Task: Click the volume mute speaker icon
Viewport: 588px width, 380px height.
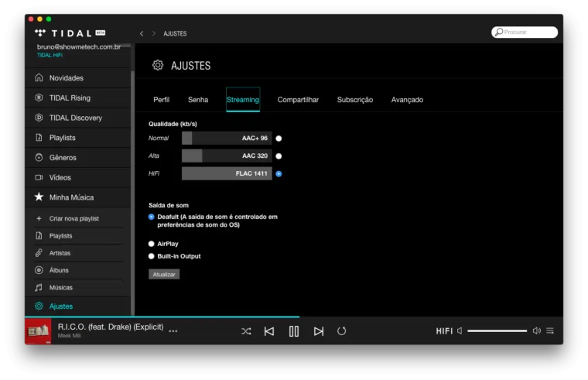Action: click(x=460, y=331)
